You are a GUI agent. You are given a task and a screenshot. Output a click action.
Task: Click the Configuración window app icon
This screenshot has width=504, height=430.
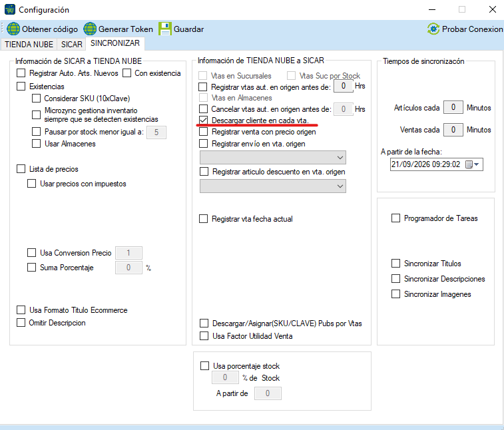10,9
